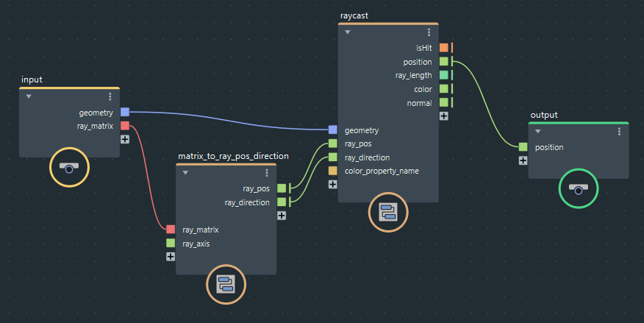Collapse the raycast node with its triangle
Image resolution: width=644 pixels, height=323 pixels.
point(348,32)
